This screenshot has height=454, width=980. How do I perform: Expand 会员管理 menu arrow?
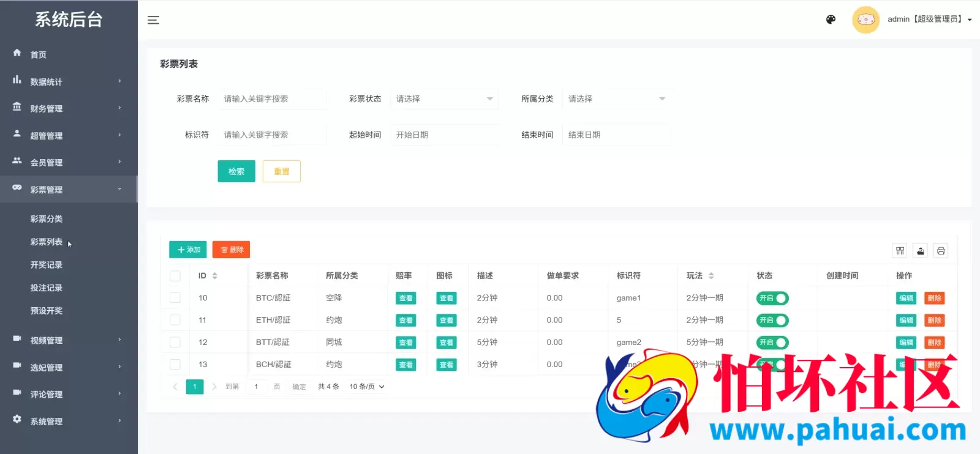click(x=119, y=162)
